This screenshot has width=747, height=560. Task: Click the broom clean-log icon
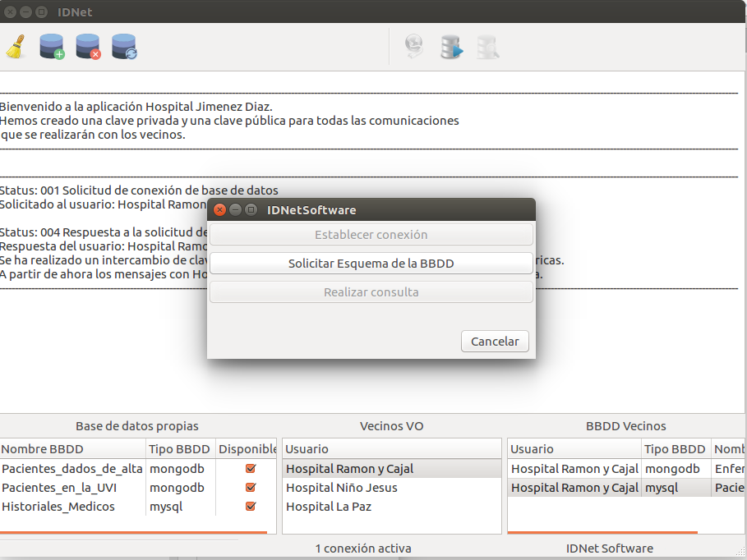tap(16, 47)
